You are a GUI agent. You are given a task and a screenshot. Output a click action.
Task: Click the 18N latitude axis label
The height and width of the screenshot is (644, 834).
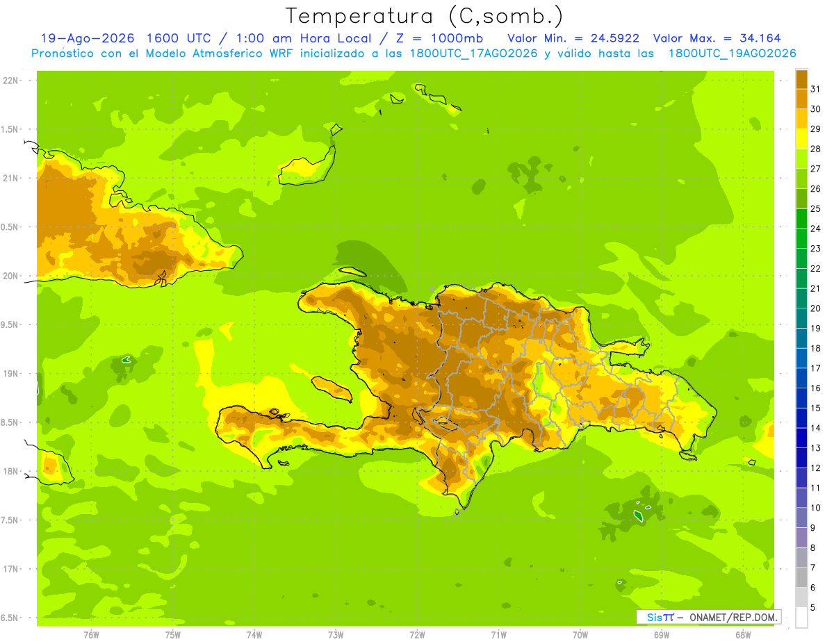tap(10, 471)
